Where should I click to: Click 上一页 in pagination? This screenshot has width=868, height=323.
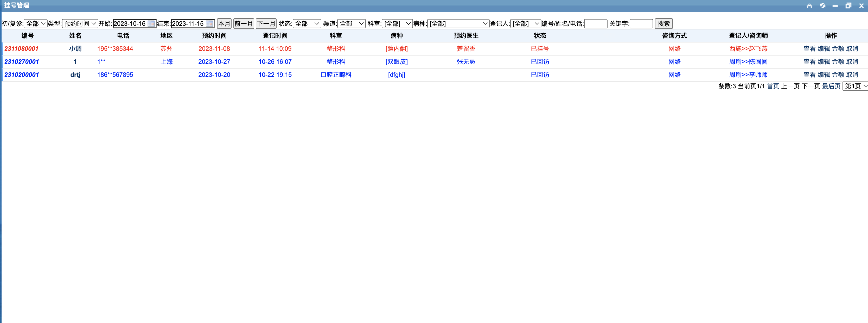pos(790,86)
